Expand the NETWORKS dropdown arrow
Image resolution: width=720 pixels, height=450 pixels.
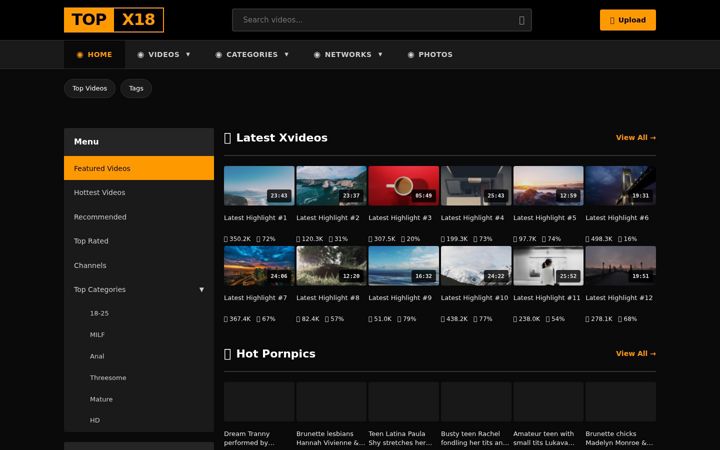tap(380, 54)
